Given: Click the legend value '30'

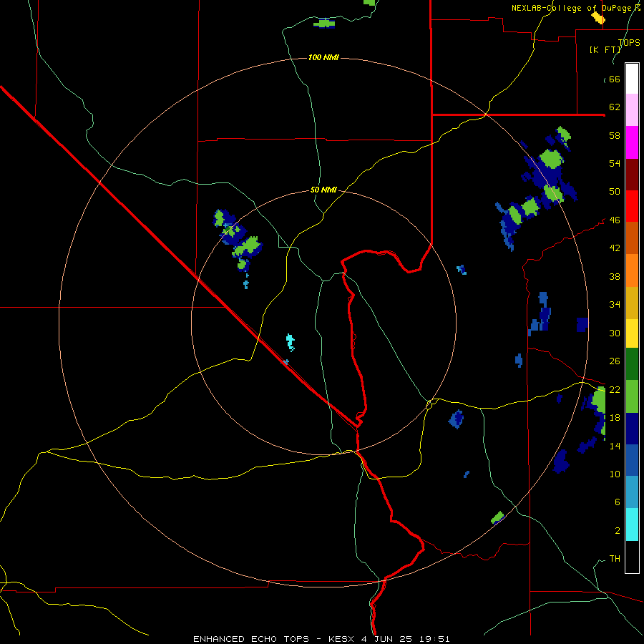Looking at the screenshot, I should 615,333.
